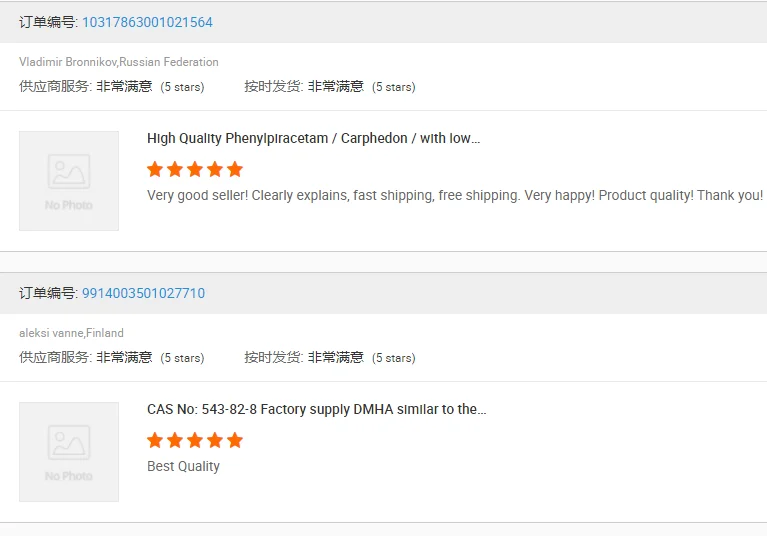Click the fifth star of the DMHA rating

point(235,440)
